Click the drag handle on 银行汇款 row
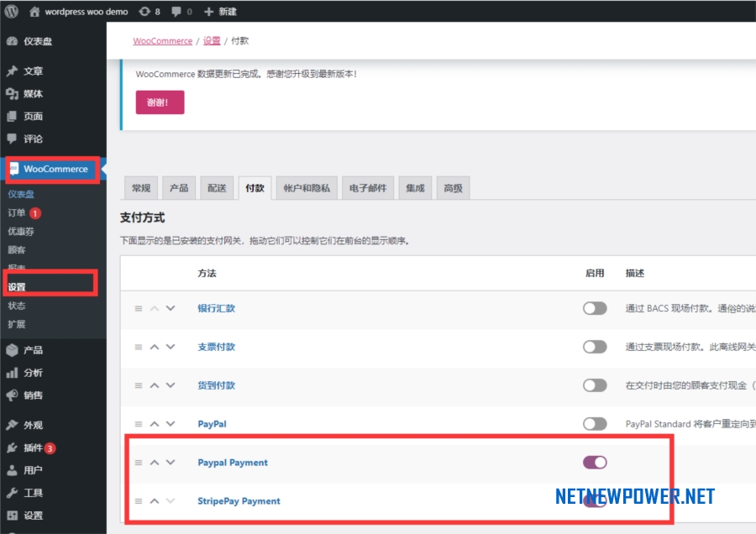The height and width of the screenshot is (534, 756). coord(139,308)
